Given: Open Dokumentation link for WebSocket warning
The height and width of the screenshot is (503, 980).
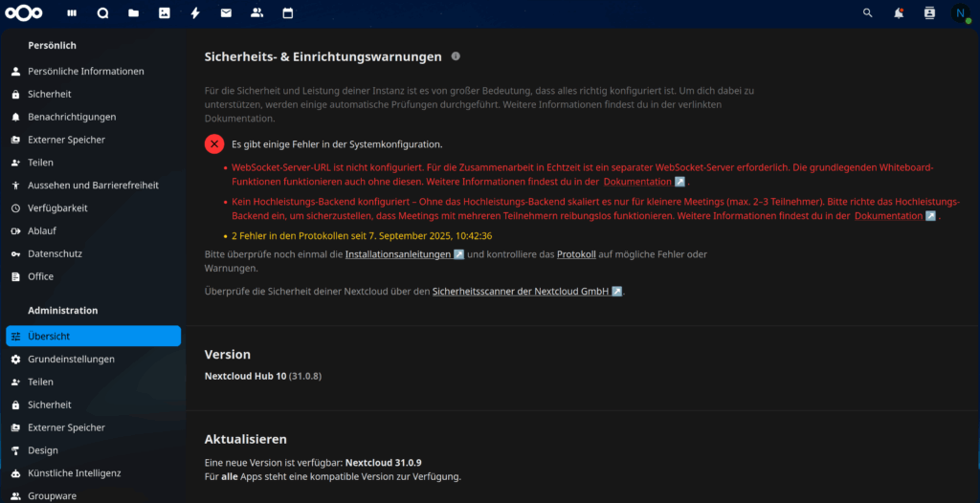Looking at the screenshot, I should point(644,182).
